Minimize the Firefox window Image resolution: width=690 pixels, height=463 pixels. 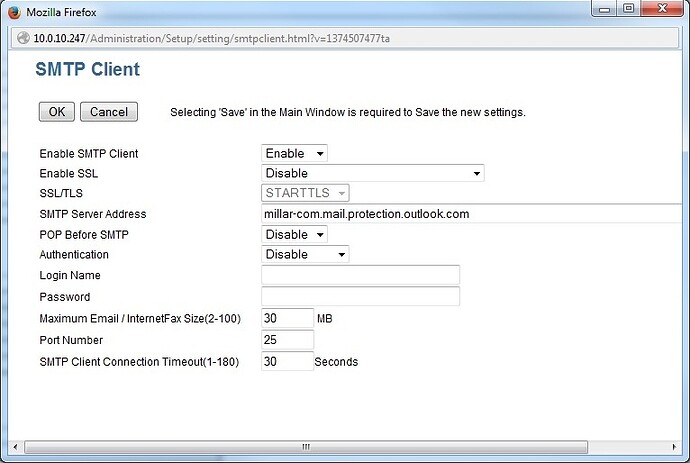pyautogui.click(x=604, y=9)
